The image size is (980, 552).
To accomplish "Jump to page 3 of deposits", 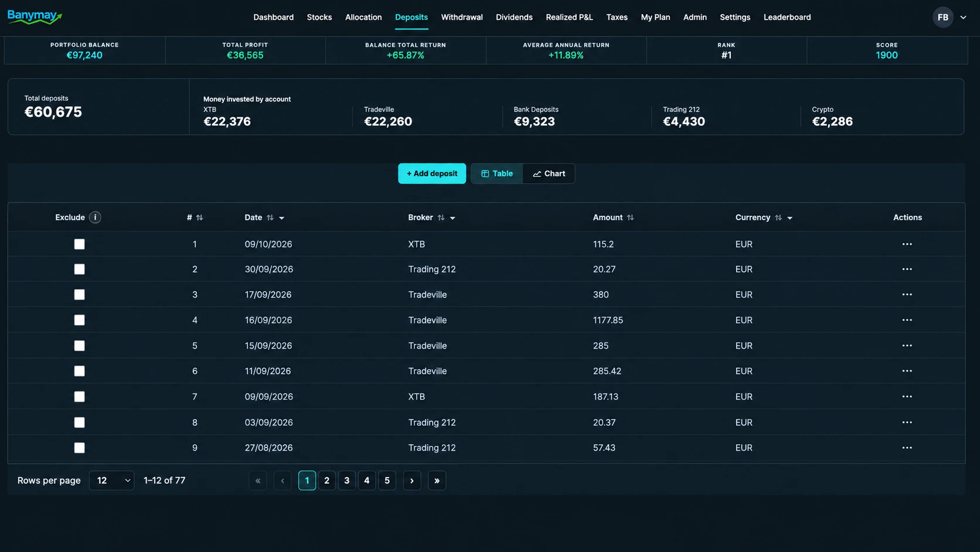I will point(347,480).
